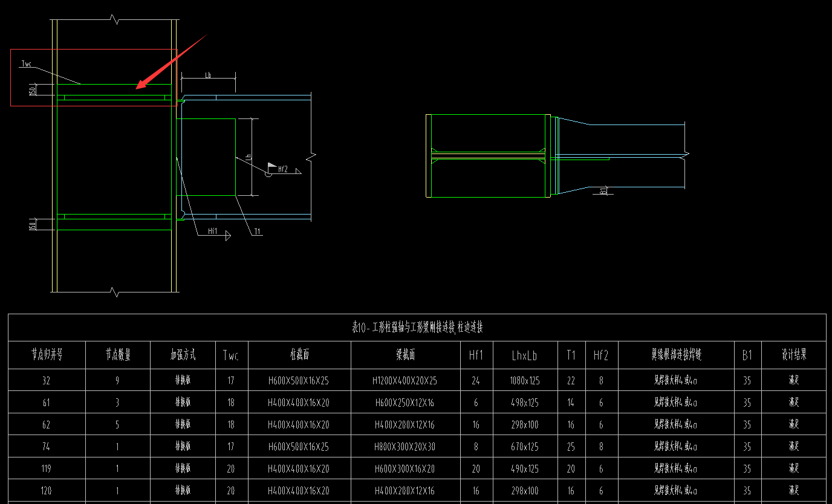This screenshot has height=504, width=832.
Task: Click column section H400X400X16X20 in row 61
Action: (x=299, y=402)
